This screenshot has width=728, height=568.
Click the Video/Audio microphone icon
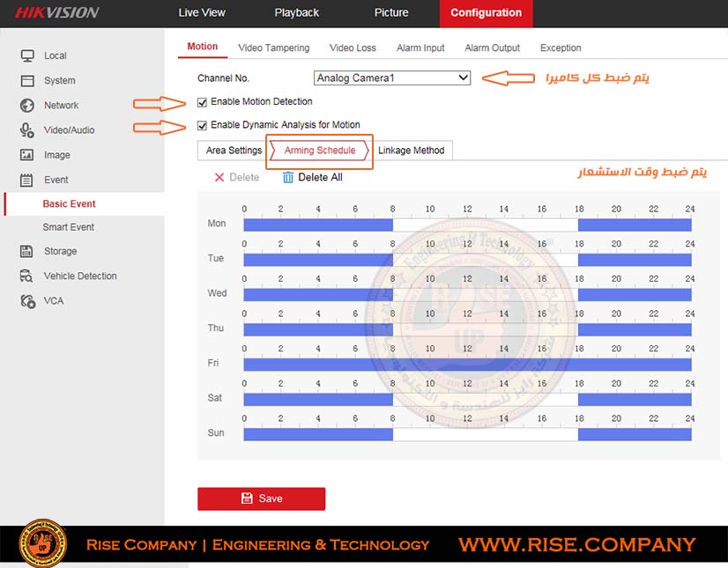tap(27, 130)
